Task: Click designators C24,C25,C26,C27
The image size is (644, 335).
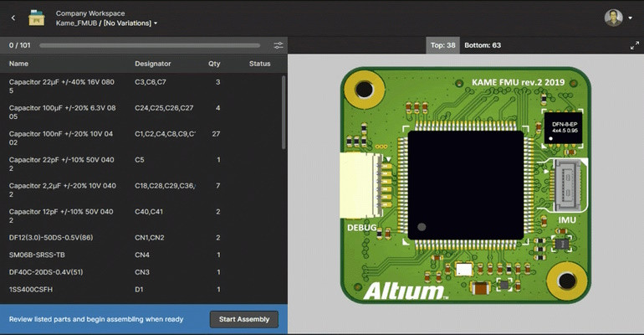Action: pos(164,108)
